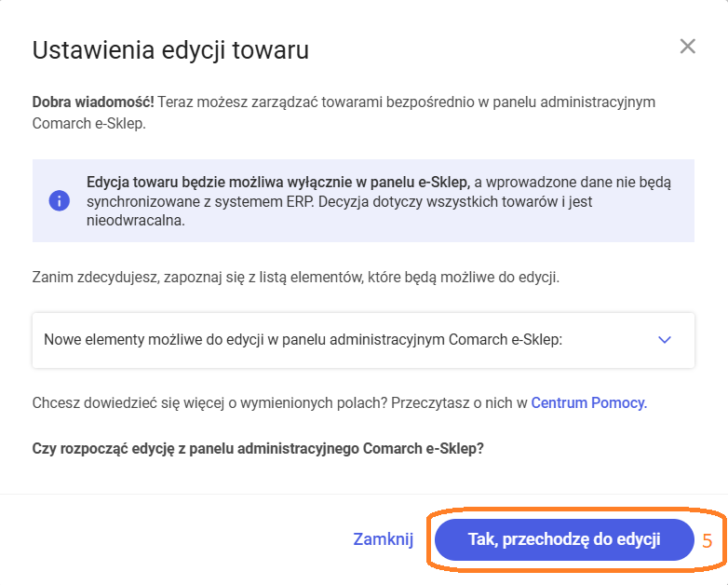This screenshot has width=728, height=585.
Task: Click 'Comarch e-Sklep.' in the intro paragraph
Action: pyautogui.click(x=89, y=124)
